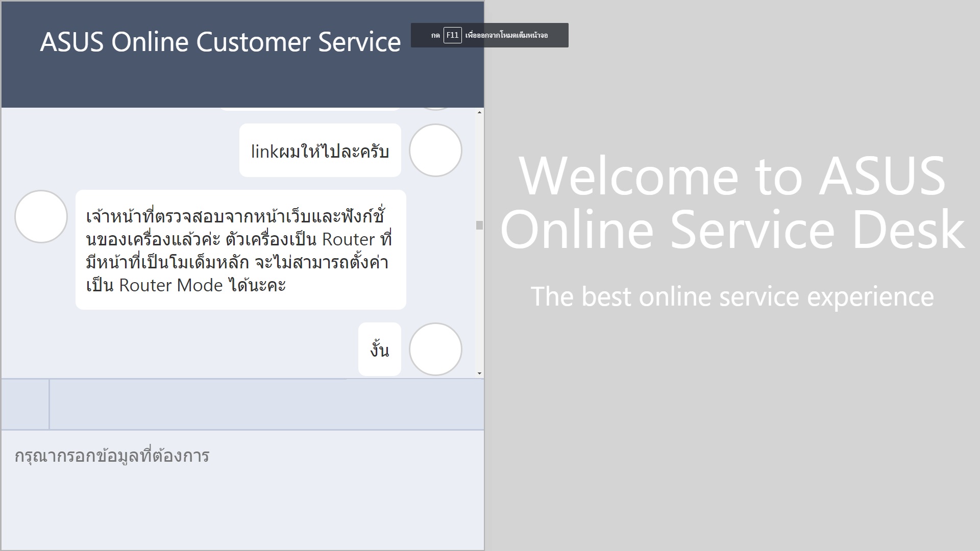Focus the message box labeled กรุณากรอกข้อมูลที่ต้องการ
Image resolution: width=980 pixels, height=551 pixels.
tap(242, 490)
